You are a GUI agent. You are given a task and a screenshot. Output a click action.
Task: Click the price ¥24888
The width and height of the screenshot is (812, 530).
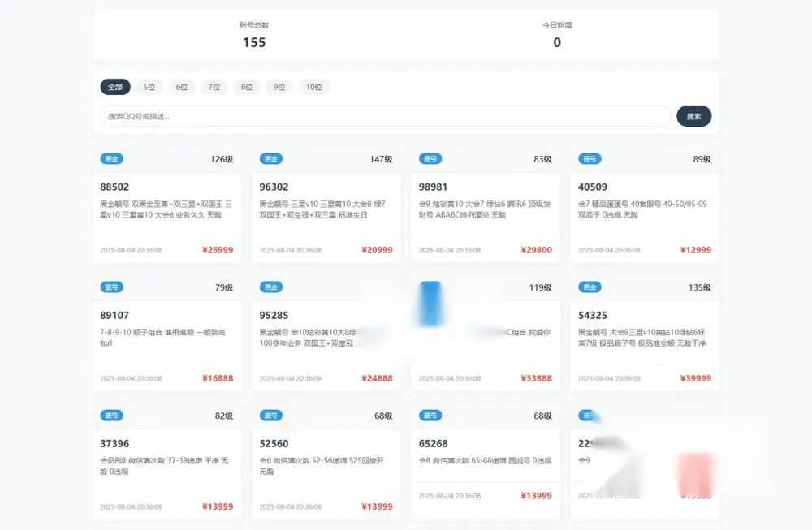point(377,378)
